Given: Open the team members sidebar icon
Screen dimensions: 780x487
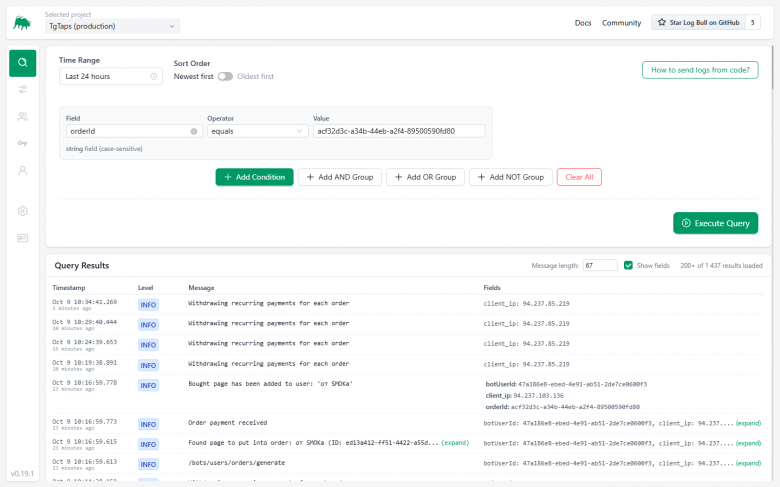Looking at the screenshot, I should click(x=23, y=117).
